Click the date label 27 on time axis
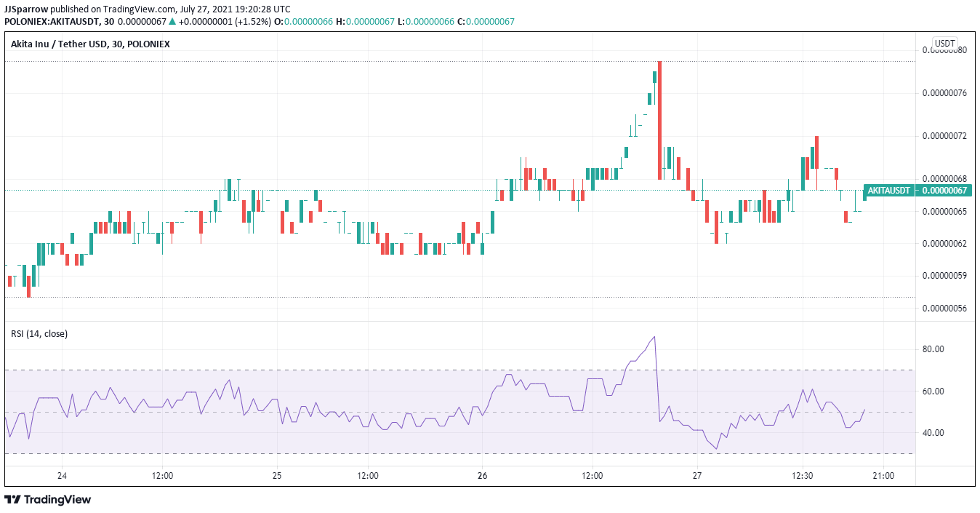Viewport: 980px width, 513px height. [x=697, y=476]
